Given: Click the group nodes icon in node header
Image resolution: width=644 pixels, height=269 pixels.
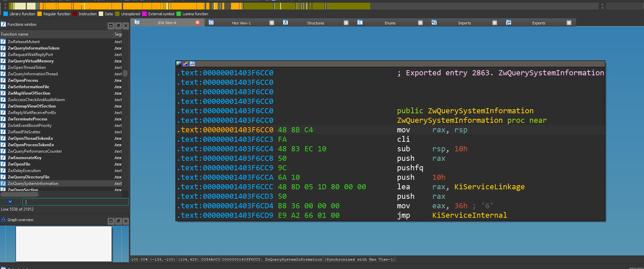Looking at the screenshot, I should (x=192, y=64).
